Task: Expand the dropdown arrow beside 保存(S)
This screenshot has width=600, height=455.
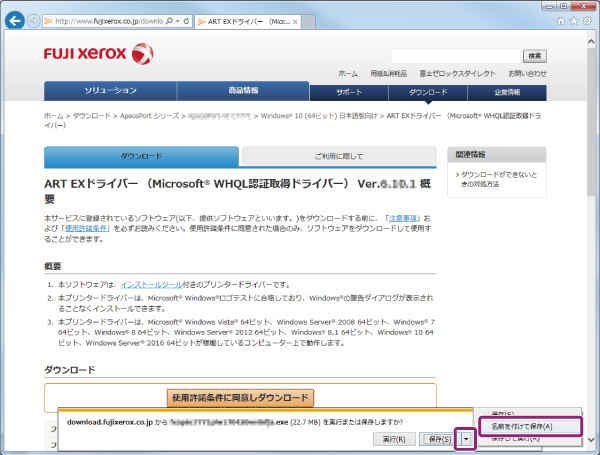Action: [466, 438]
